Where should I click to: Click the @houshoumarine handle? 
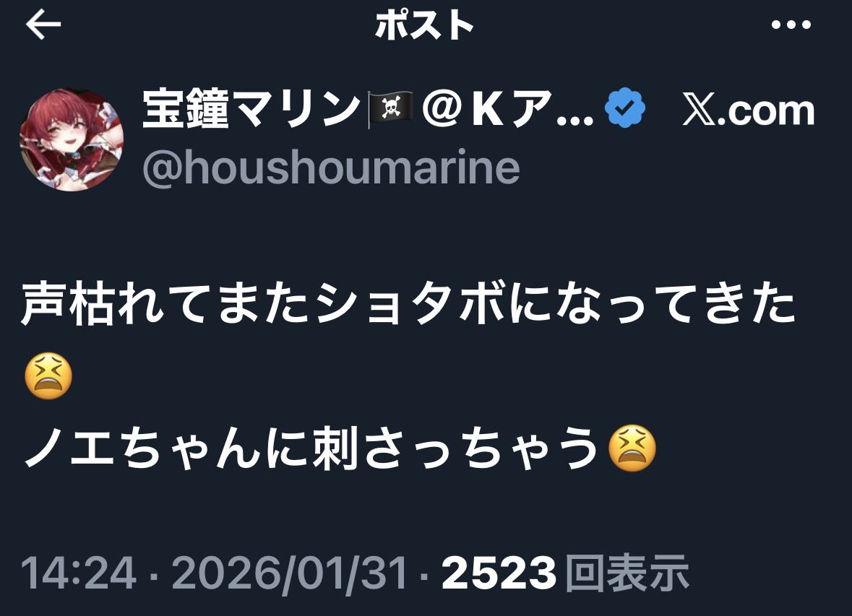point(331,168)
